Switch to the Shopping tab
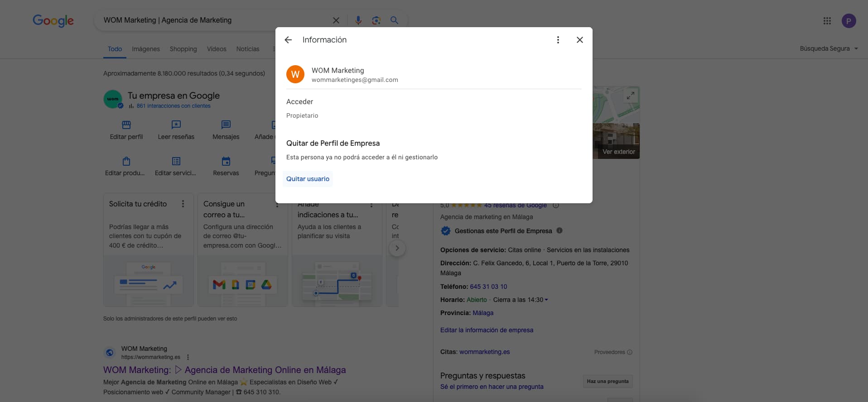 click(183, 49)
